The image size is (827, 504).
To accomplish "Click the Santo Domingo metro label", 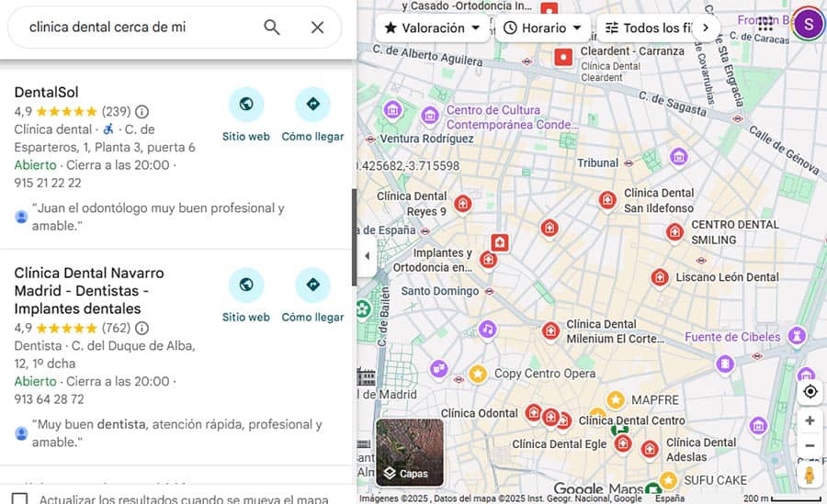I will [x=440, y=291].
